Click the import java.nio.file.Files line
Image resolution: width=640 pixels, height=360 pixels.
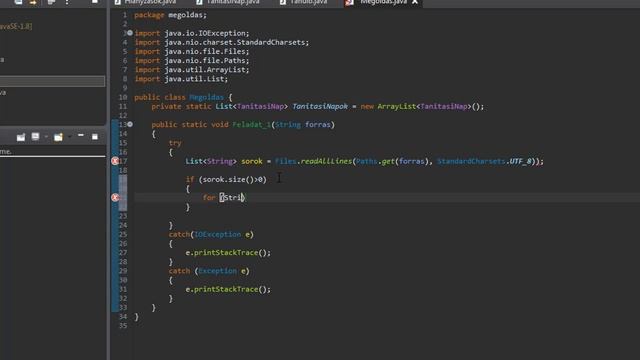tap(191, 51)
